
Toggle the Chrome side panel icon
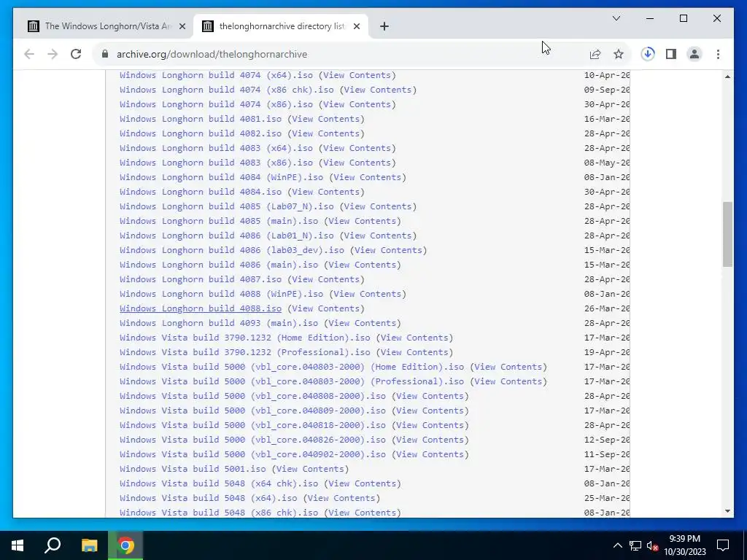[x=671, y=54]
